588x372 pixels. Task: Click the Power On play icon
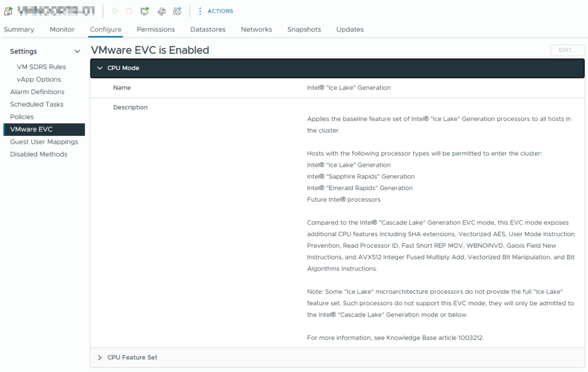point(115,11)
